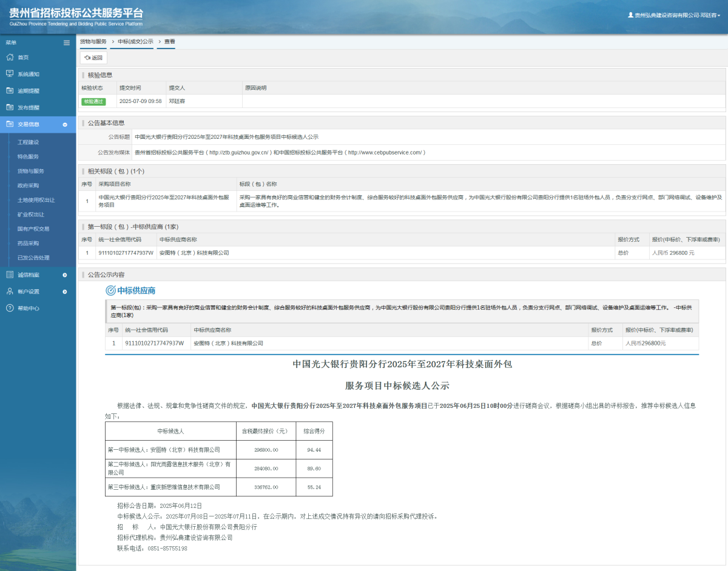Click the 发布提醒 folder icon
728x571 pixels.
10,107
